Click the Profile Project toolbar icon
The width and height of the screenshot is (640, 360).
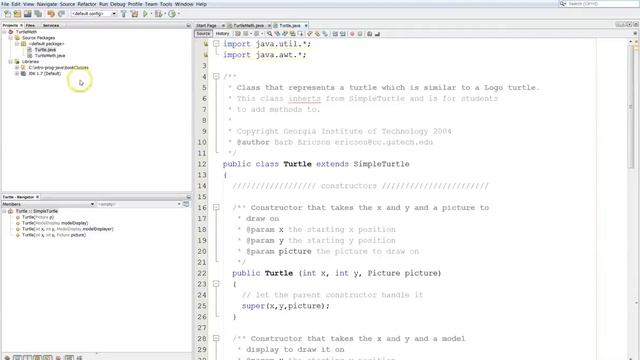[172, 14]
